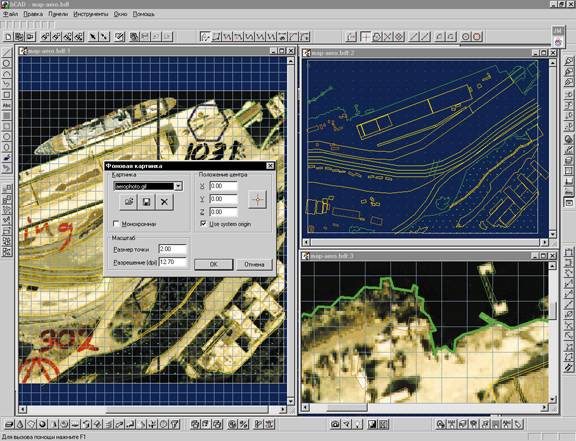Select the Abc text tool in left toolbar

coord(7,105)
